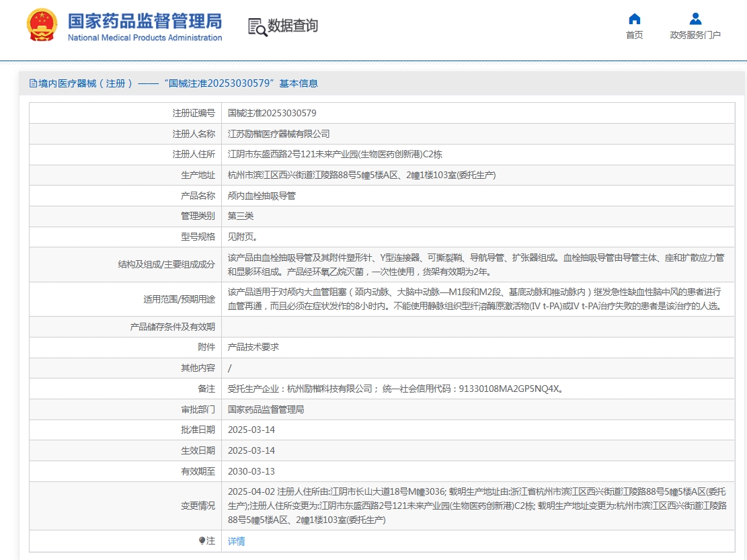This screenshot has height=560, width=747.
Task: Click the 境内医疗器械（注册）基本信息 panel header
Action: [382, 83]
